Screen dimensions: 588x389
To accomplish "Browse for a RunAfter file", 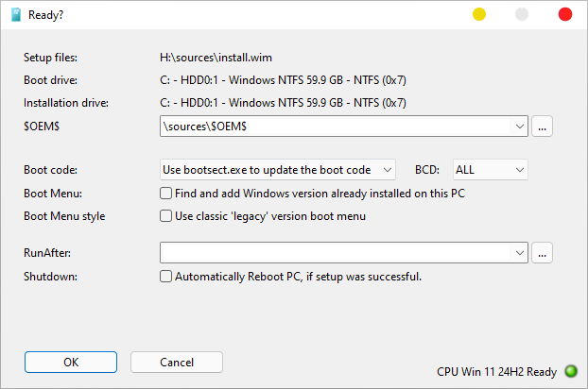I will tap(542, 252).
